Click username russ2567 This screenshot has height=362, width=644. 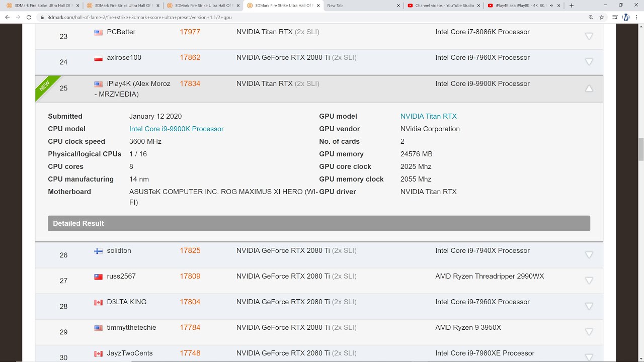pyautogui.click(x=121, y=276)
